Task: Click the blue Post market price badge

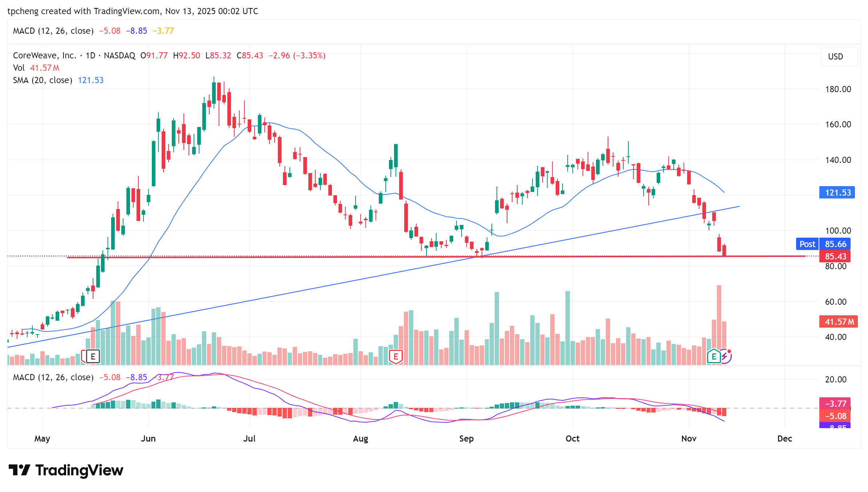Action: coord(807,244)
